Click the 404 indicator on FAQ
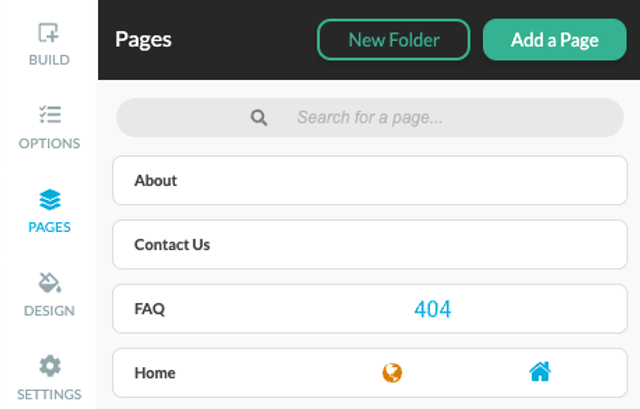This screenshot has height=409, width=640. click(433, 309)
